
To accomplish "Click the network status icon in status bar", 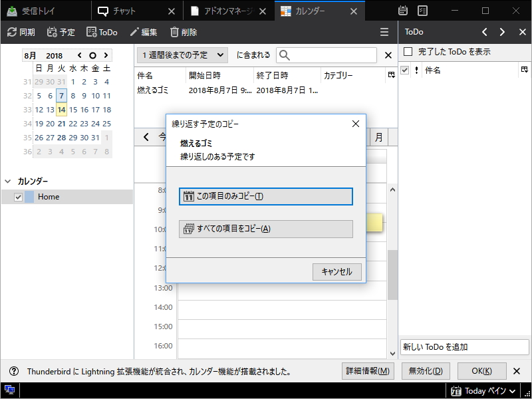I will tap(9, 390).
